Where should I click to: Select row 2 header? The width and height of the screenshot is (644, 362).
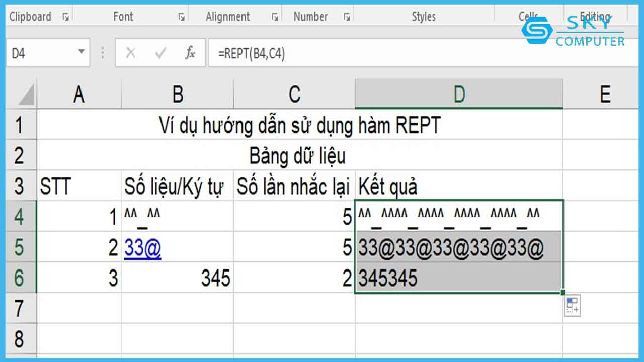tap(22, 155)
